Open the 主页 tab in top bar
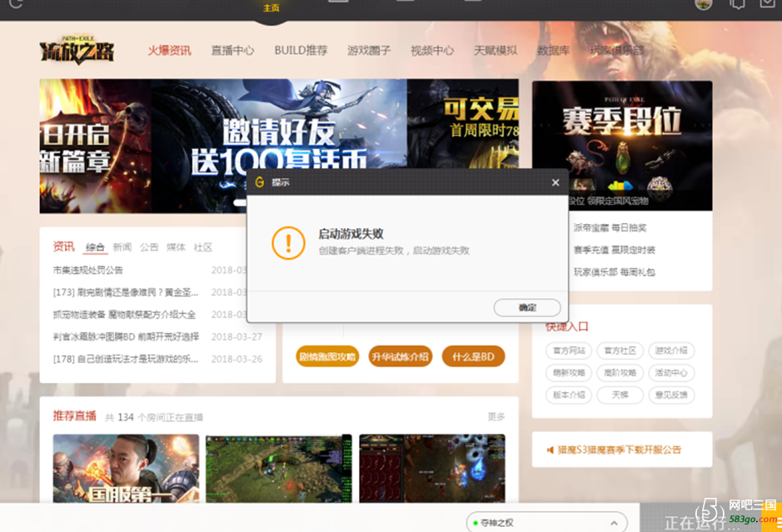Image resolution: width=782 pixels, height=532 pixels. coord(271,8)
